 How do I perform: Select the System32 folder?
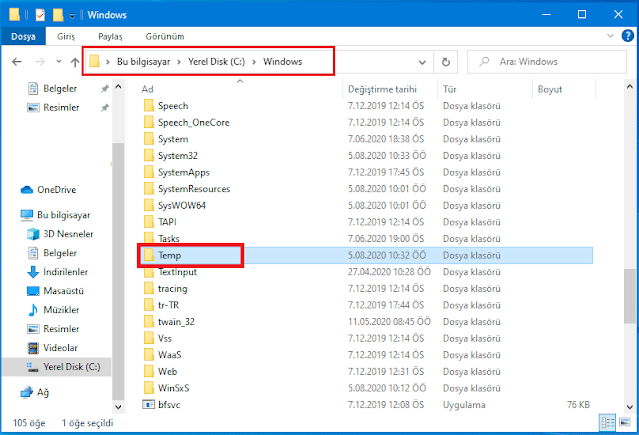coord(178,156)
